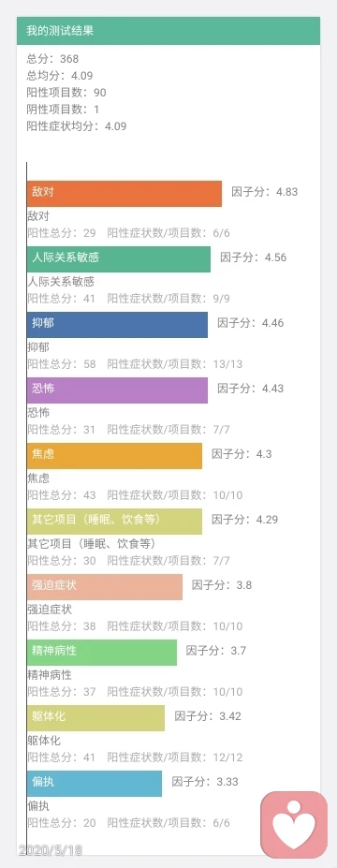
Task: Select the blue 抑郁 bar
Action: pos(117,324)
